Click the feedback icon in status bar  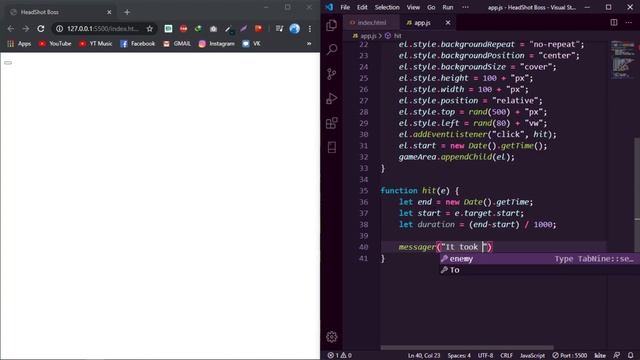pos(616,356)
